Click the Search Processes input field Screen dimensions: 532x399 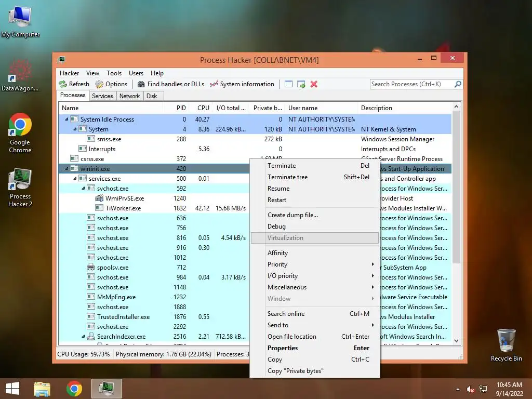point(412,84)
